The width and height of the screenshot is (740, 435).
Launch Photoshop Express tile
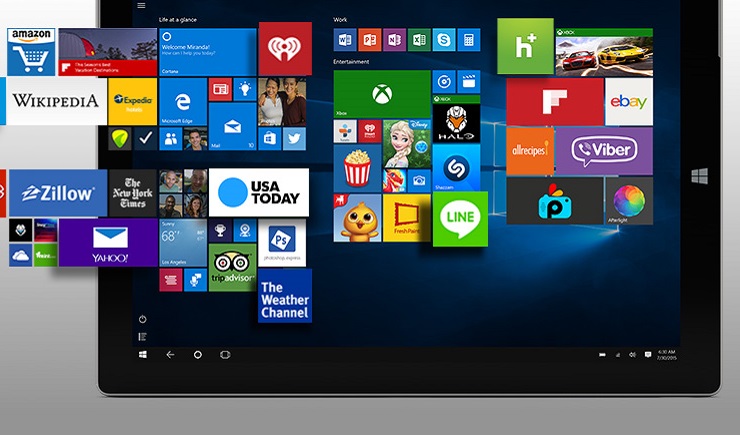coord(282,243)
